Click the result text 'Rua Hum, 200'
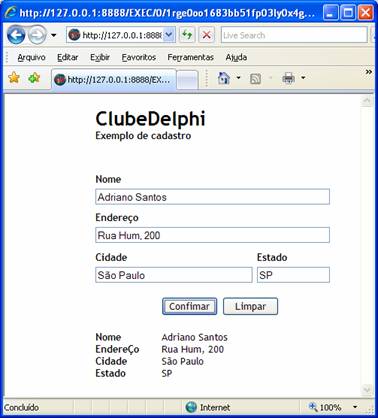This screenshot has height=418, width=378. pyautogui.click(x=193, y=349)
